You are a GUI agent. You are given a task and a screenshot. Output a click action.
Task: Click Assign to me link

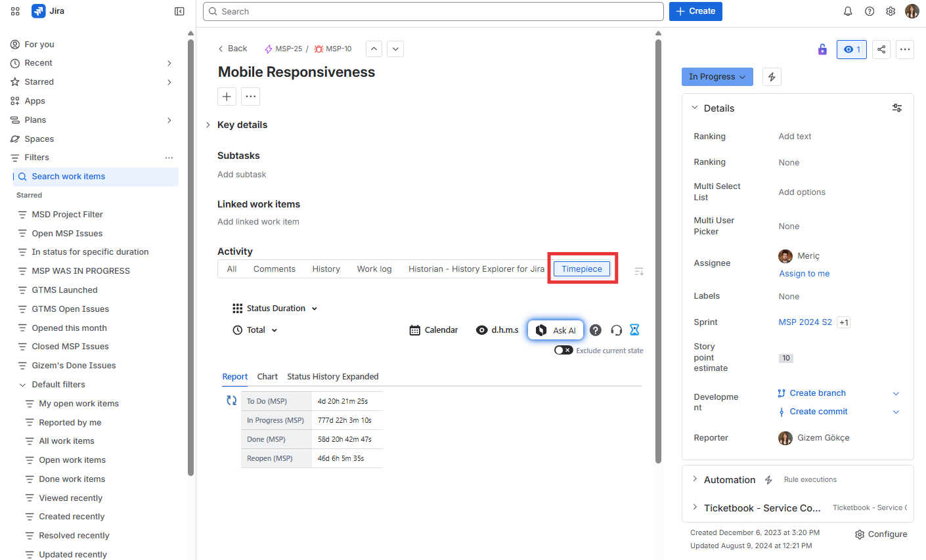click(804, 274)
